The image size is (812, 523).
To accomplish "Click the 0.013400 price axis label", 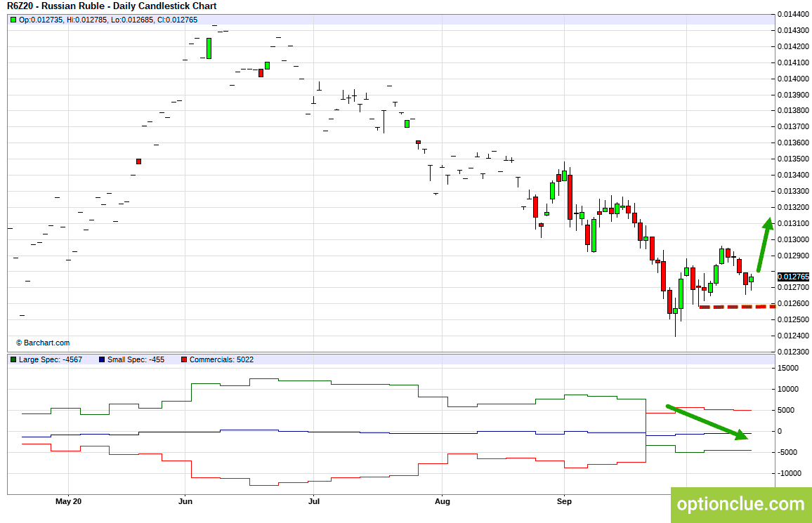I will [x=793, y=175].
